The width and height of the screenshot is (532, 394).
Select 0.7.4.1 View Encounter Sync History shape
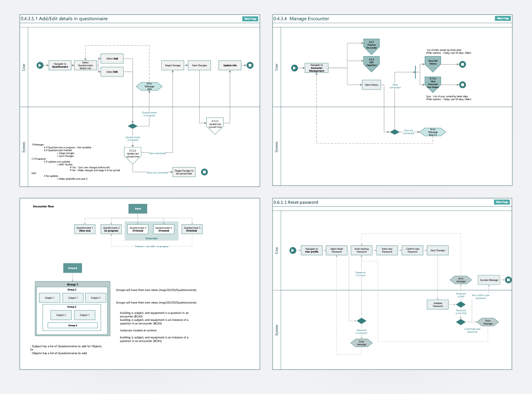click(433, 84)
